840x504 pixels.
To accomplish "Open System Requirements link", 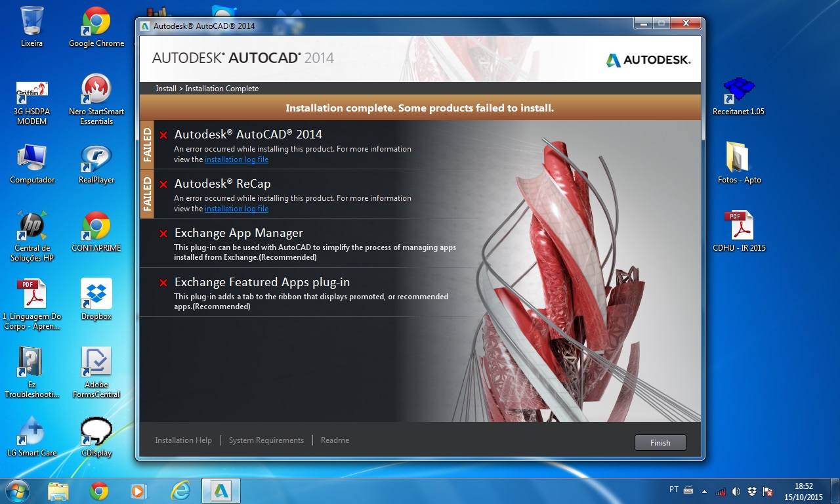I will click(x=266, y=440).
